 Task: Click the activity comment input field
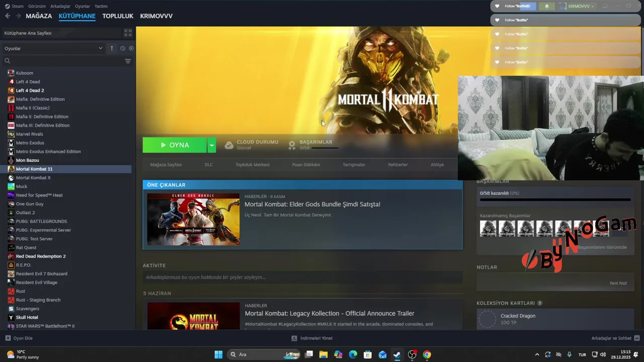(x=302, y=277)
